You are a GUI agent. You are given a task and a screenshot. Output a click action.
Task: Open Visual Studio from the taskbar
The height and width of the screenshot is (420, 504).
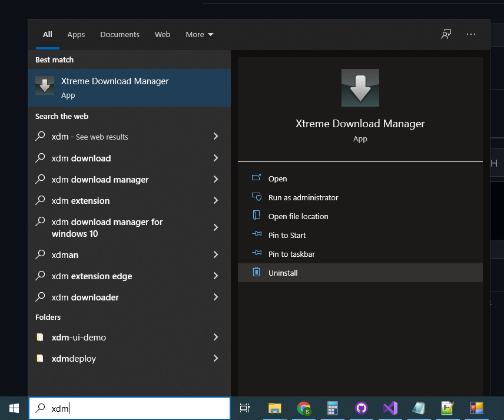(x=390, y=408)
